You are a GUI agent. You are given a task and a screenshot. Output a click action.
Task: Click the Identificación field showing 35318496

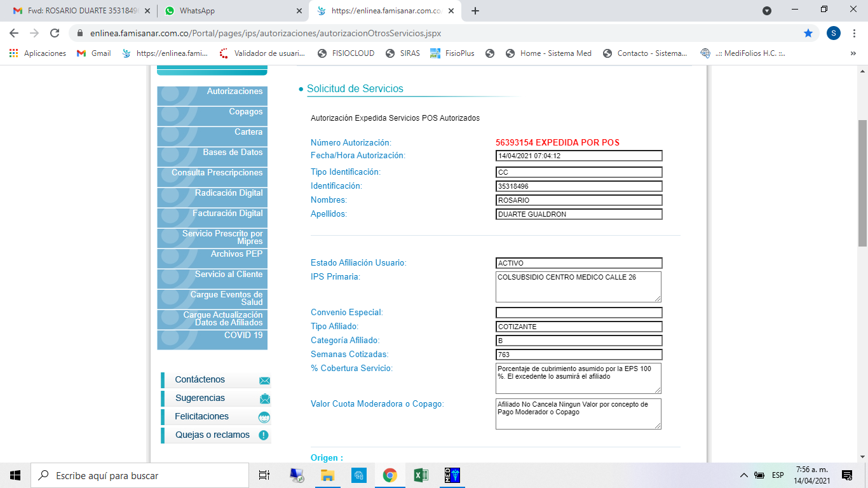pos(578,186)
